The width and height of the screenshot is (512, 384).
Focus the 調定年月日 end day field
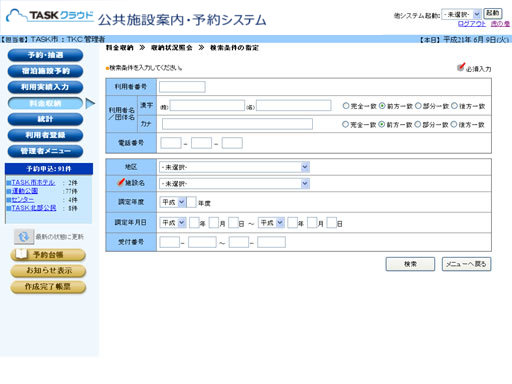[x=332, y=223]
